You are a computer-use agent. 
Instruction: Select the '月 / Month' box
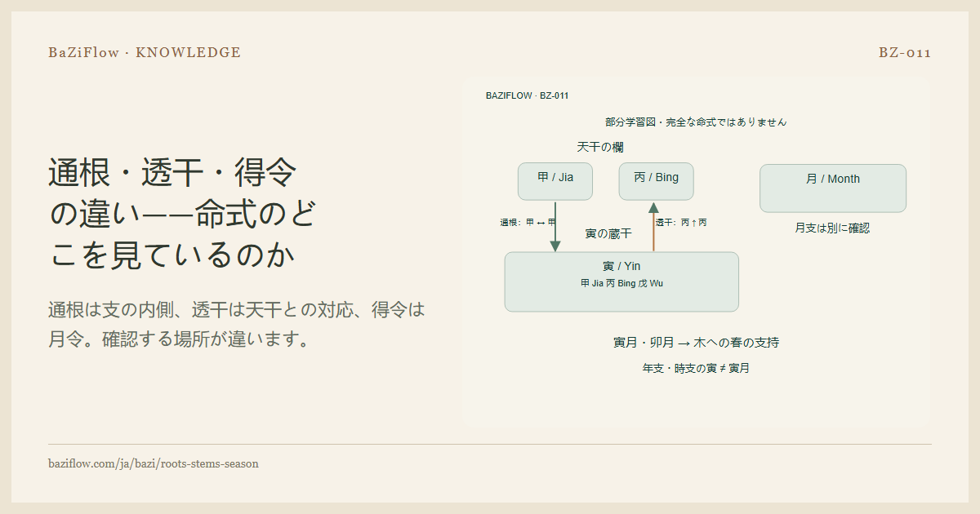833,188
